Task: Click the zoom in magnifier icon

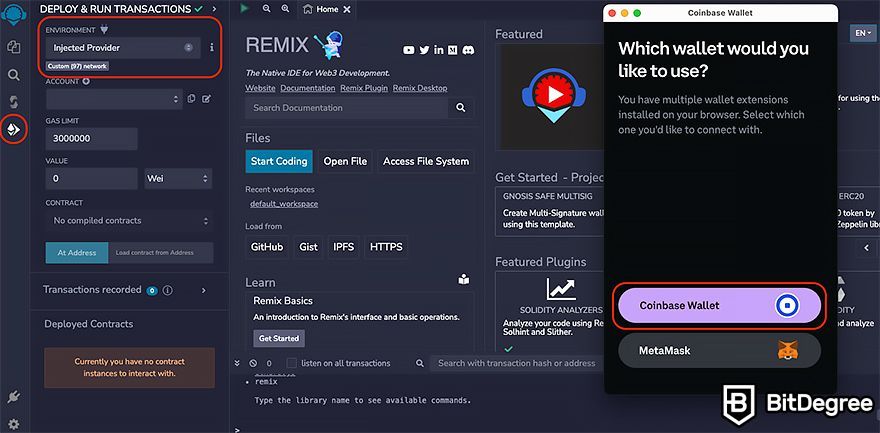Action: [x=285, y=9]
